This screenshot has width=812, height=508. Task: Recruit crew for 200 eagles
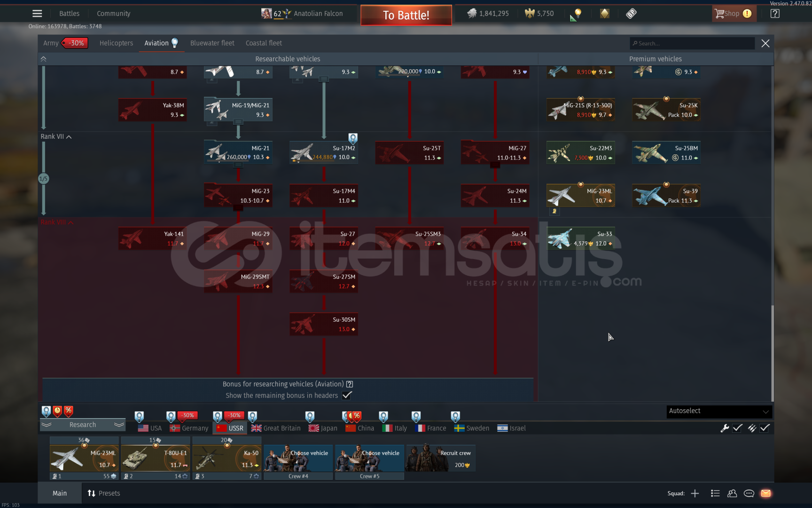click(x=441, y=458)
